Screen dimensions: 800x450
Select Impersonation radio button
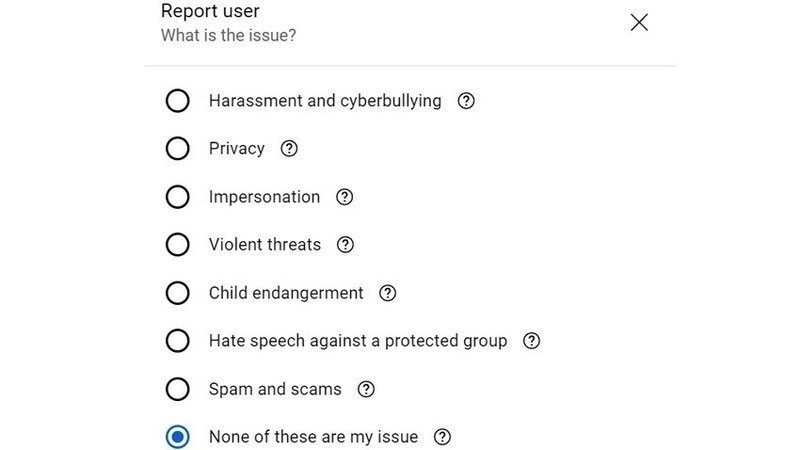coord(177,197)
